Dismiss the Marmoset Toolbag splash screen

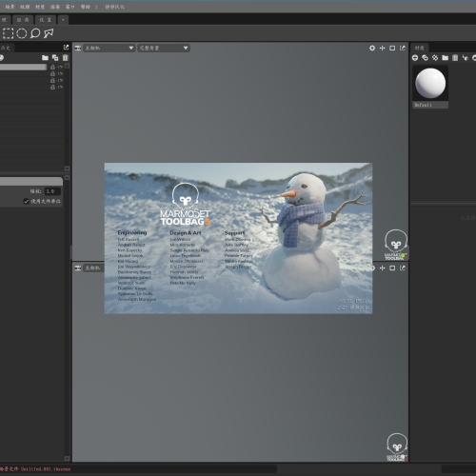point(238,238)
